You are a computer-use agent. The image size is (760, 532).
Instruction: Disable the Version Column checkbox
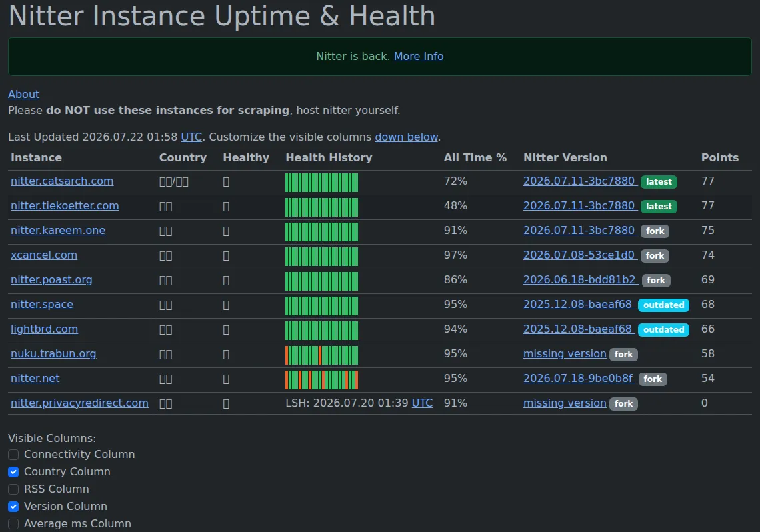click(x=13, y=507)
